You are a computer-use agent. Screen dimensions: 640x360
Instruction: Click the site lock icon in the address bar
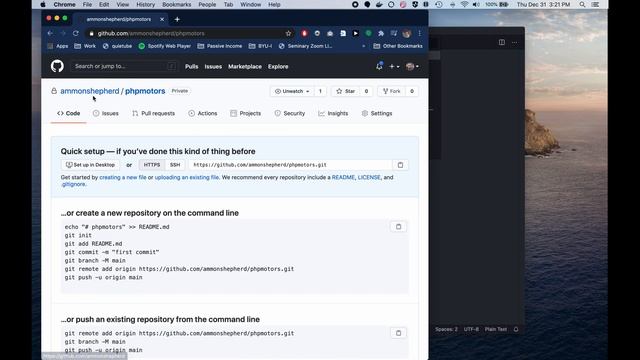point(91,33)
